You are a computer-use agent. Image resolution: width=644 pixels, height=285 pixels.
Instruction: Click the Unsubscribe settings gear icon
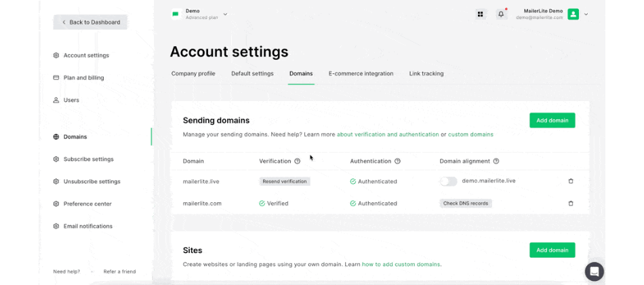[56, 181]
